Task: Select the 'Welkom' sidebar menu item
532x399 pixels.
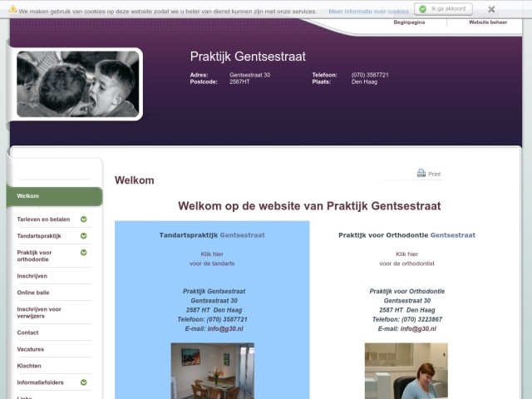Action: pos(28,196)
